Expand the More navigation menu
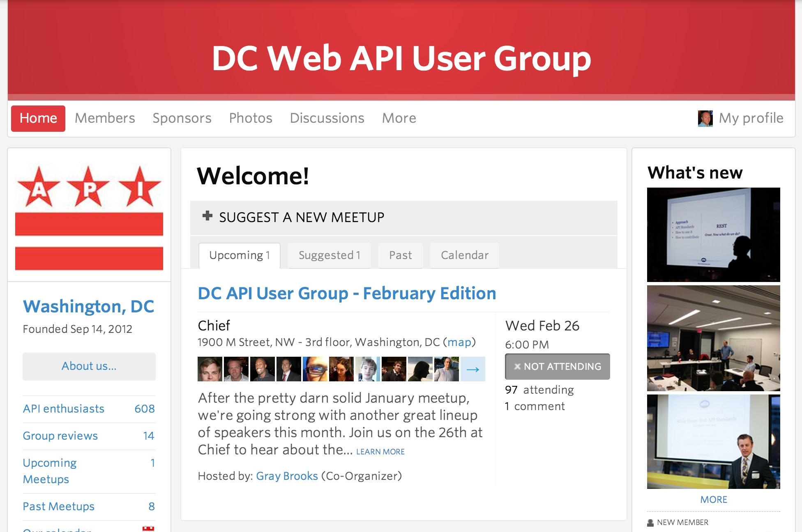This screenshot has height=532, width=802. pyautogui.click(x=399, y=118)
